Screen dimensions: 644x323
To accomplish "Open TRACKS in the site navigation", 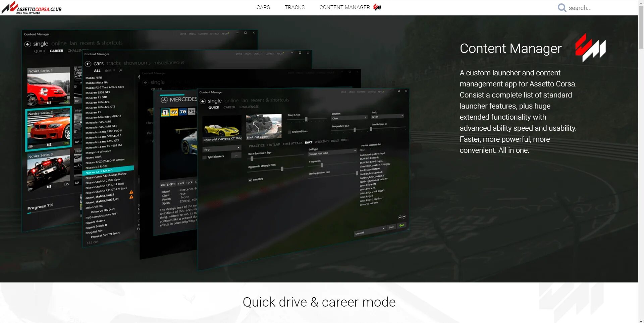I will [x=295, y=7].
